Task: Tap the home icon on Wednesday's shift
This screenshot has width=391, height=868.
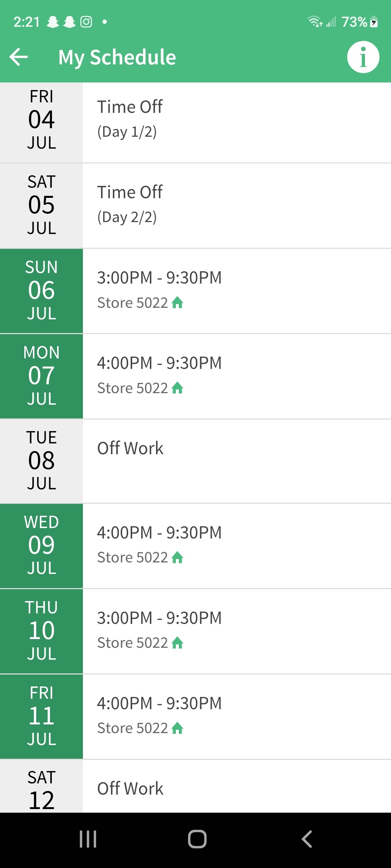Action: point(177,557)
